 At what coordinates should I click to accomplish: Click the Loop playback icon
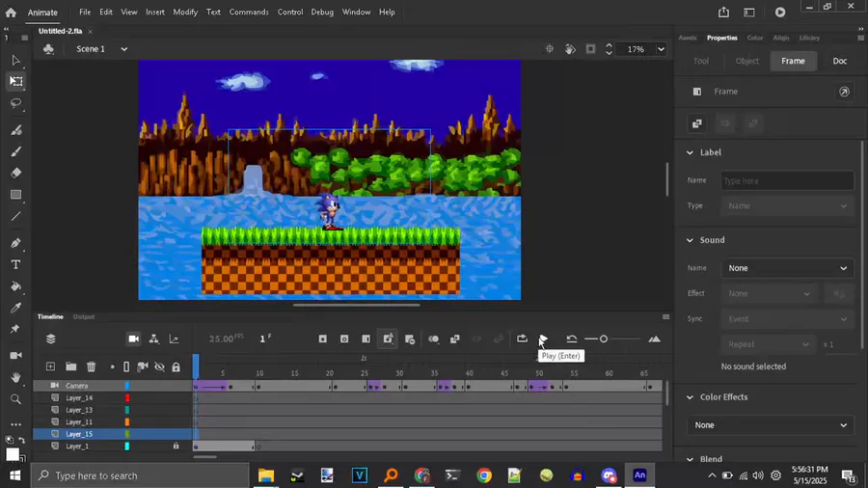[x=522, y=339]
